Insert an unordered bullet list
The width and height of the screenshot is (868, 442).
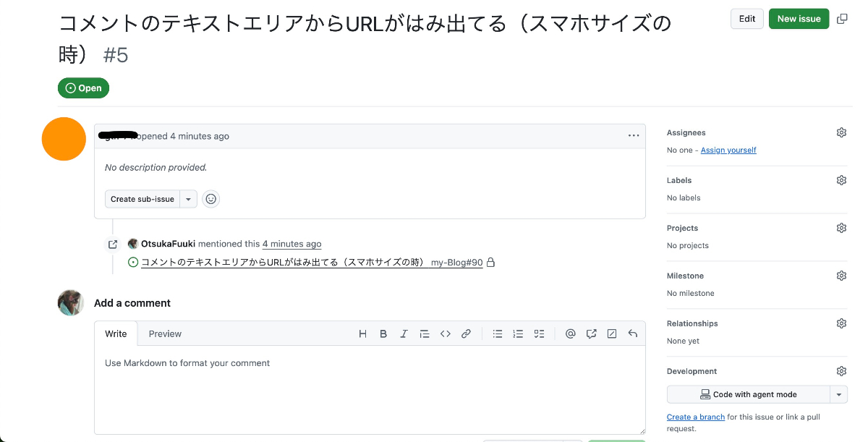[498, 334]
